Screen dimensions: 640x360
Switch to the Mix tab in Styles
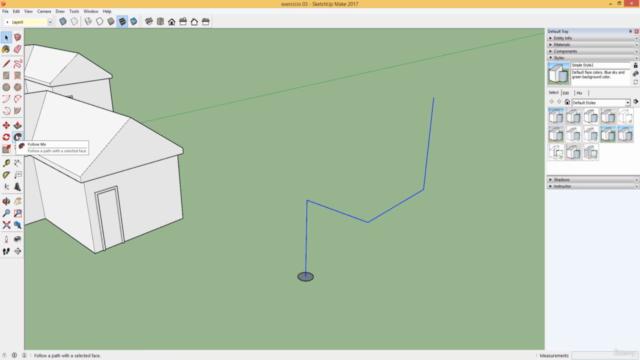tap(579, 93)
